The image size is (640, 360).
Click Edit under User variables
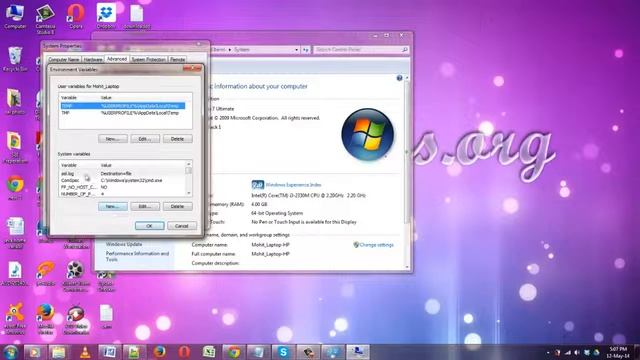point(145,139)
